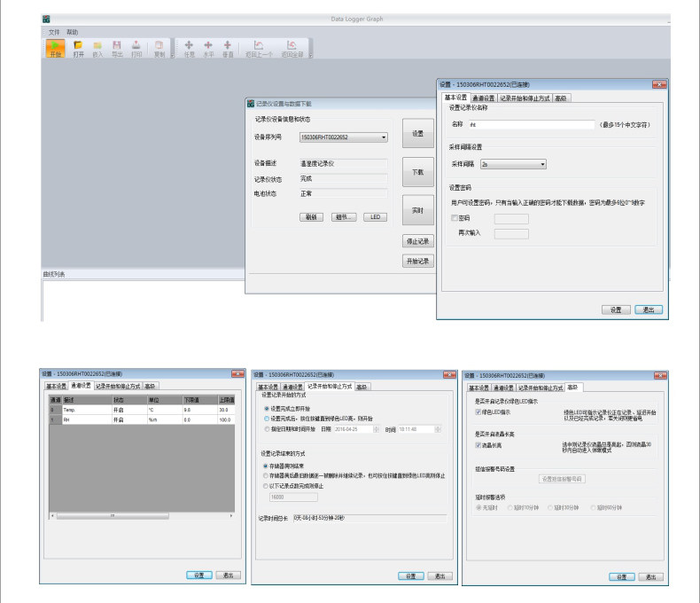Select the 水平 horizontal move tool
700x603 pixels.
click(x=208, y=48)
